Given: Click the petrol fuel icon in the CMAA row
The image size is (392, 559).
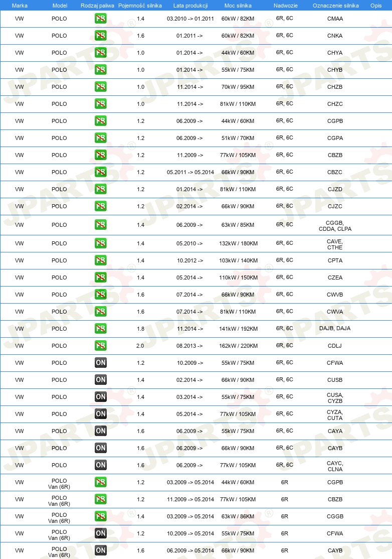Looking at the screenshot, I should pos(101,19).
